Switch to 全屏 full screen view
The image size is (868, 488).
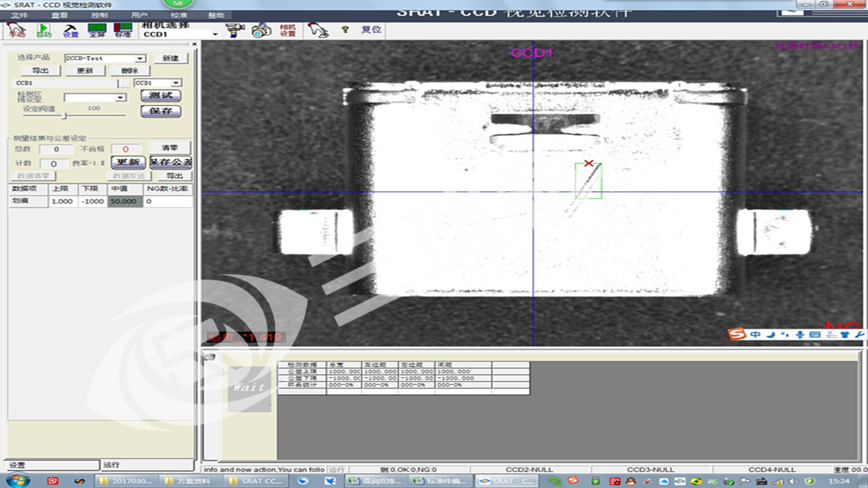click(x=97, y=30)
